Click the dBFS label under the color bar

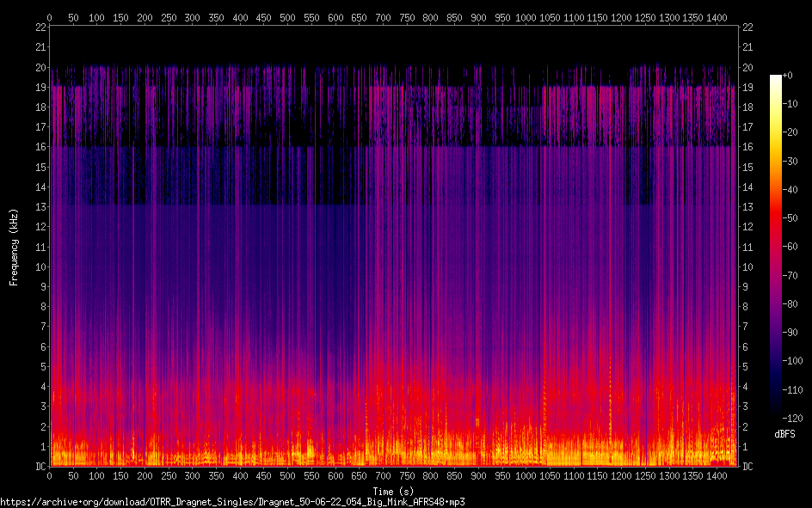click(x=784, y=433)
